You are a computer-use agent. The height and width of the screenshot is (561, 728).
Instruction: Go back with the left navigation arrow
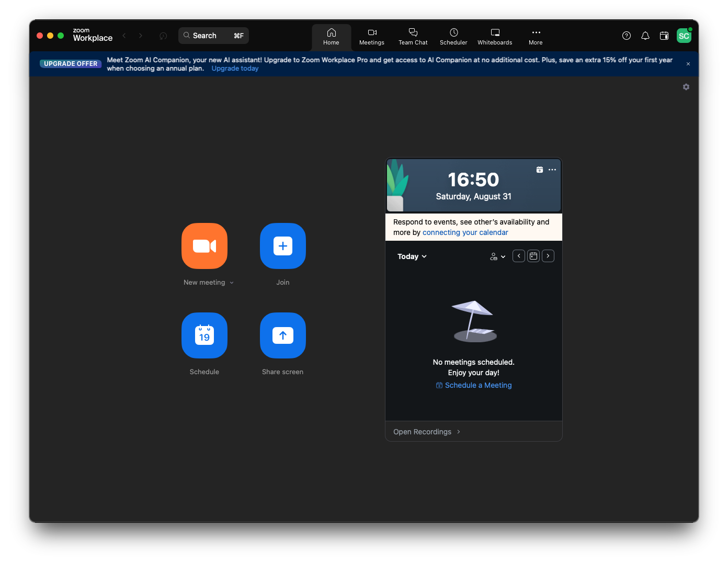coord(124,36)
